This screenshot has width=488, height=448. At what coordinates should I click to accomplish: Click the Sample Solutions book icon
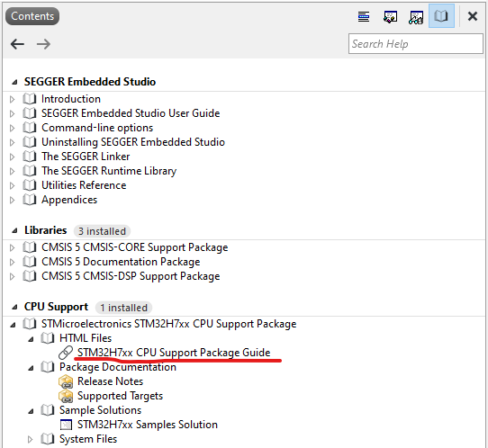(48, 410)
